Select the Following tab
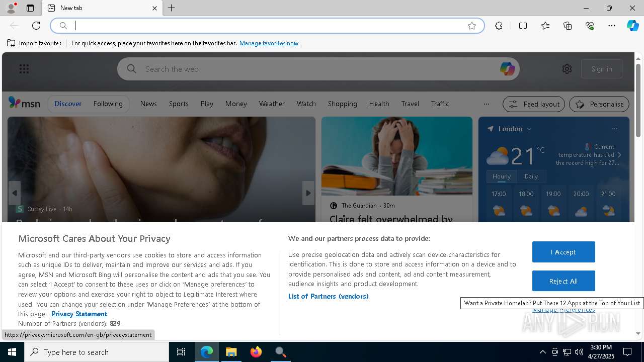644x362 pixels. coord(108,104)
